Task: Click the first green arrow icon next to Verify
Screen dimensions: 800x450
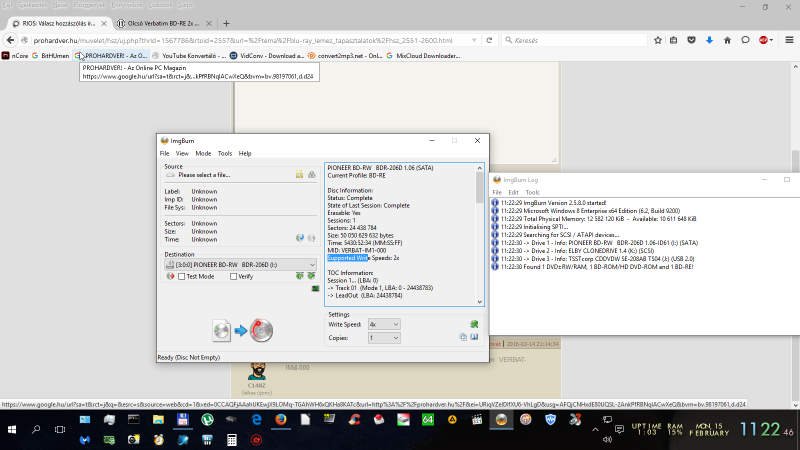Action: coord(299,276)
